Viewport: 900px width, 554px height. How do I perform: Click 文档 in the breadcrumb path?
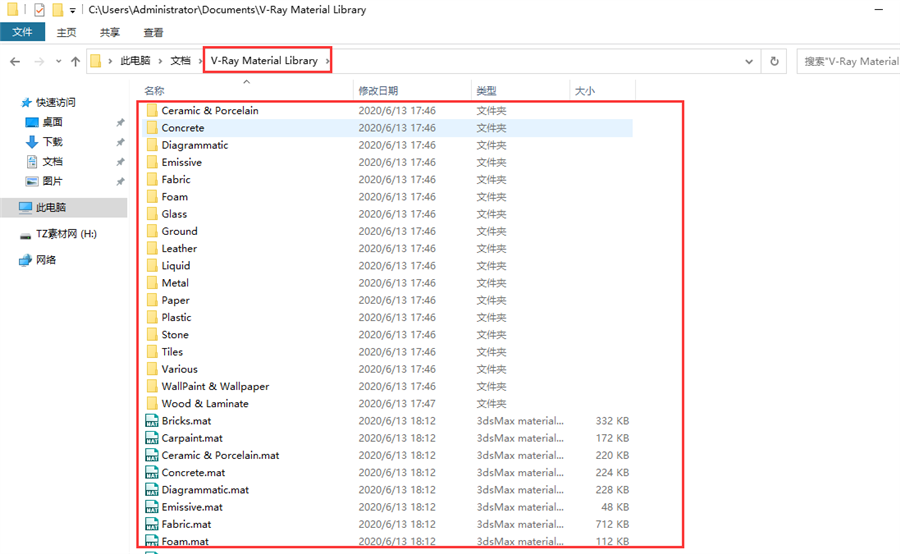(x=180, y=61)
